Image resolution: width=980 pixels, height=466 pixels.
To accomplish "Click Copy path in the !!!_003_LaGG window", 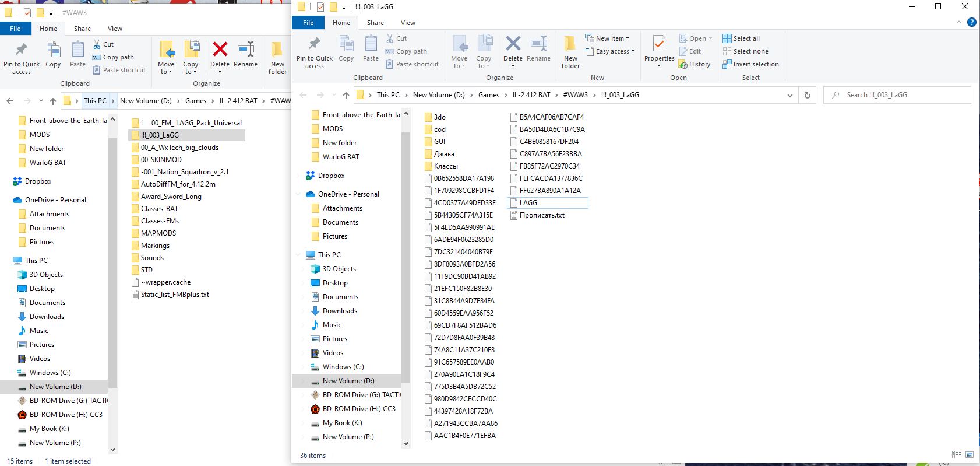I will tap(406, 51).
